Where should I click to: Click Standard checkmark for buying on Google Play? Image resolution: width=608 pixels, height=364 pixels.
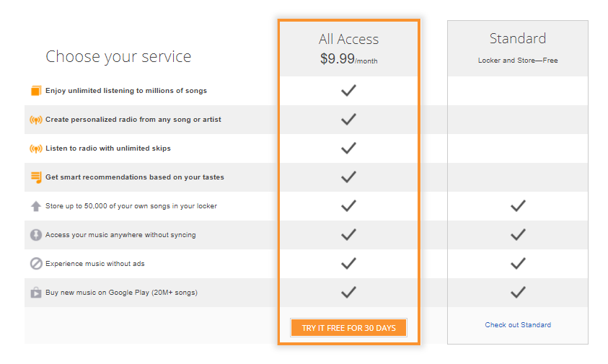point(517,293)
